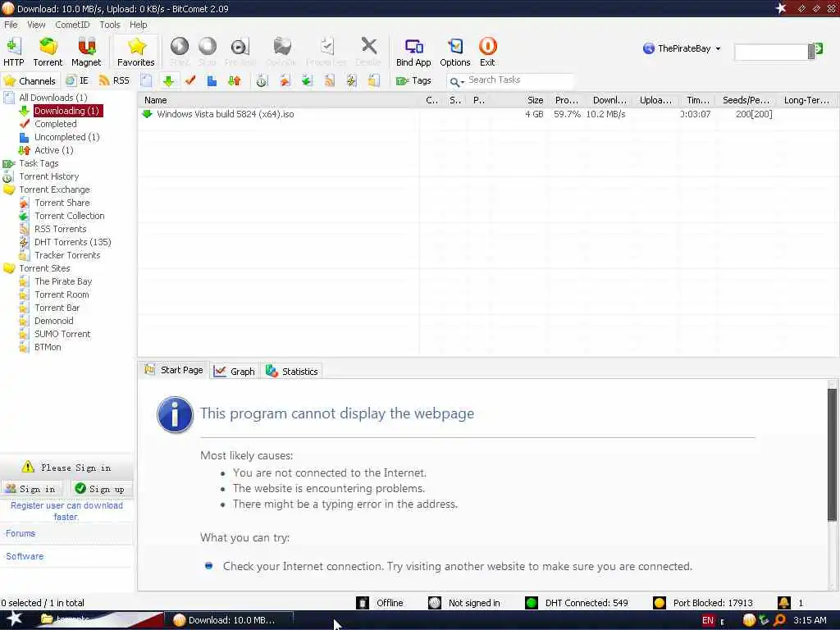Click the HTTP download toolbar icon

point(13,52)
